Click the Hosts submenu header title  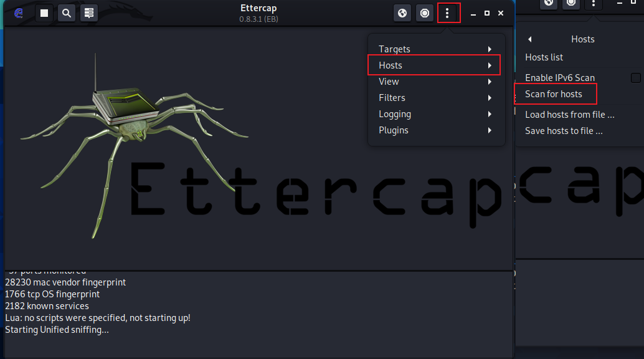tap(583, 39)
